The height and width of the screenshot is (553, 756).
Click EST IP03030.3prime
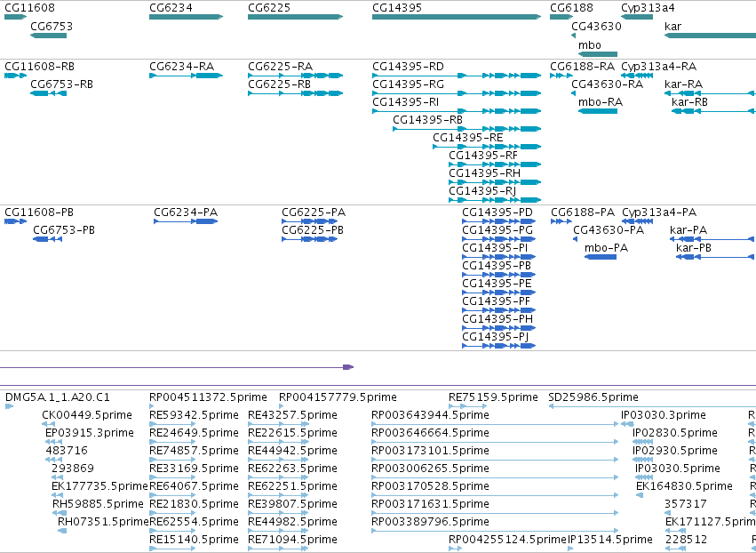point(664,415)
